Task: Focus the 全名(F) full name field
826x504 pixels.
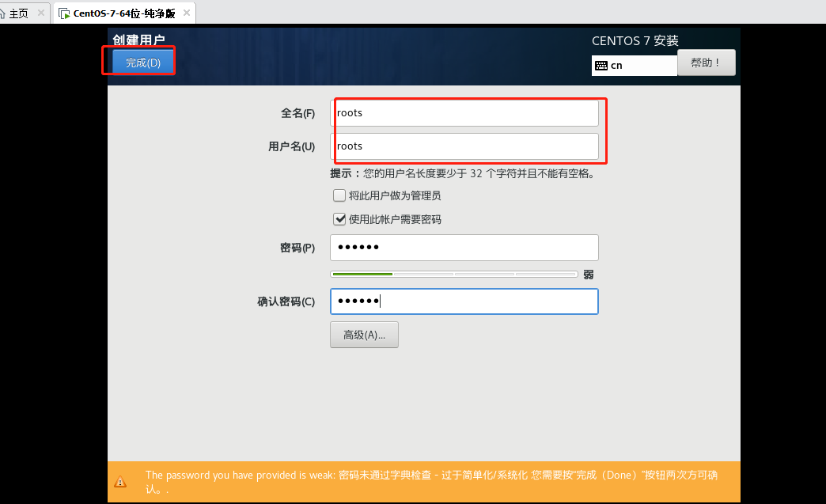Action: [464, 112]
